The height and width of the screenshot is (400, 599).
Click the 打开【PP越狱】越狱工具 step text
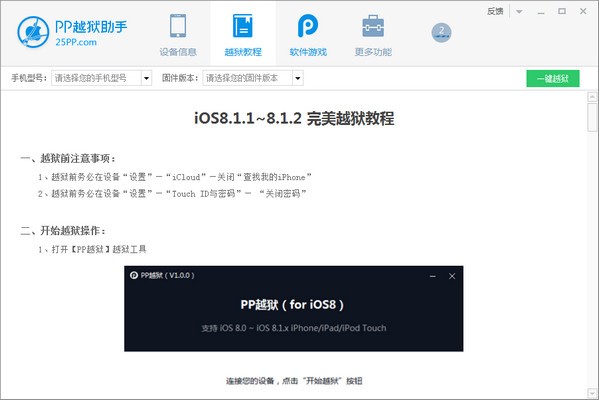pyautogui.click(x=92, y=249)
